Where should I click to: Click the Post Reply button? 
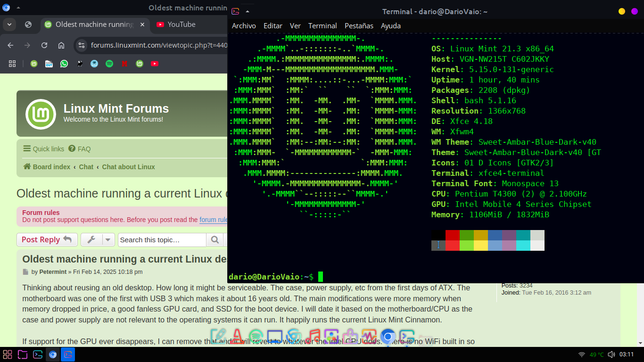(47, 240)
